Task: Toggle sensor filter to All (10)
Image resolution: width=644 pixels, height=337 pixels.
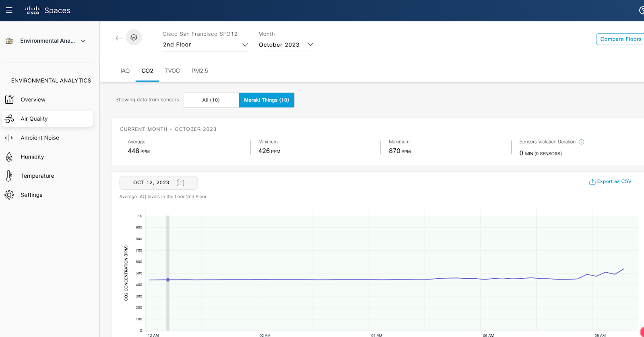Action: (211, 100)
